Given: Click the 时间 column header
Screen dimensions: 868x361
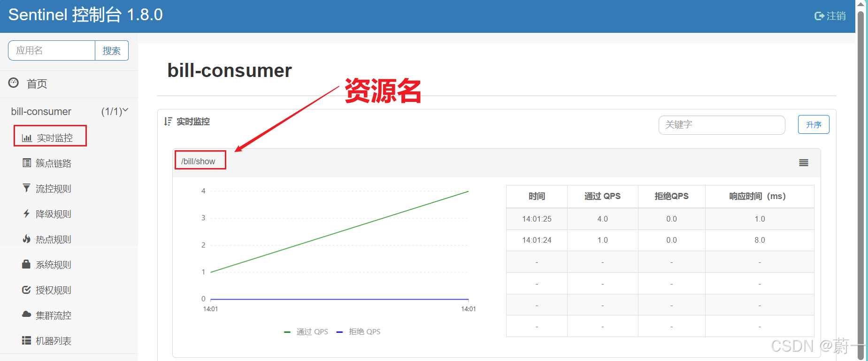Looking at the screenshot, I should 537,196.
